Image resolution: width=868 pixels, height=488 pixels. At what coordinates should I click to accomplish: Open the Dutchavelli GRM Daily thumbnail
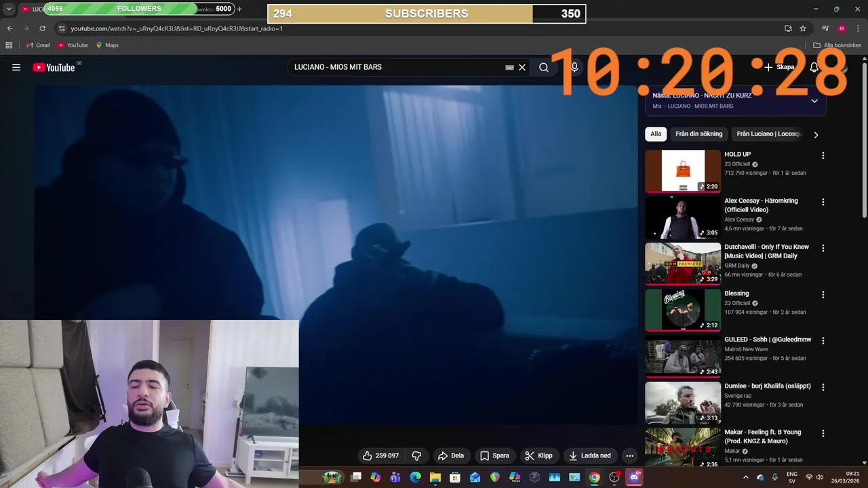(x=683, y=264)
